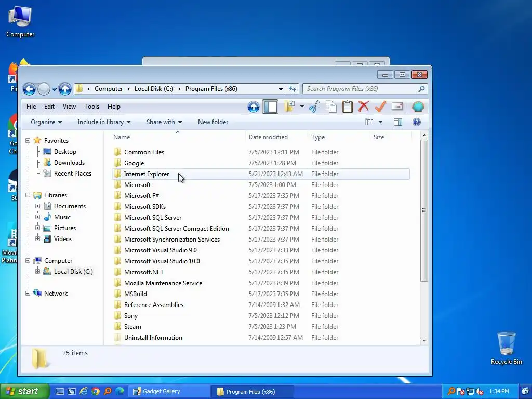Launch Google Chrome from the quick launch bar
The image size is (532, 399).
[96, 391]
